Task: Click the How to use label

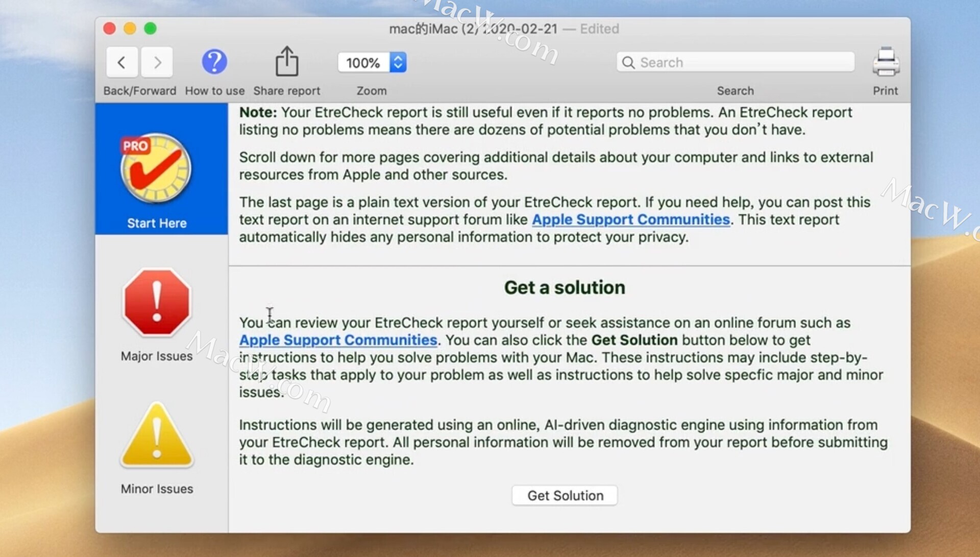Action: pyautogui.click(x=214, y=91)
